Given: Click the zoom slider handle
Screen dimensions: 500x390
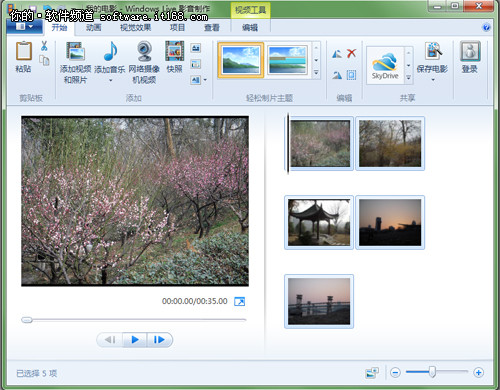Looking at the screenshot, I should (432, 372).
